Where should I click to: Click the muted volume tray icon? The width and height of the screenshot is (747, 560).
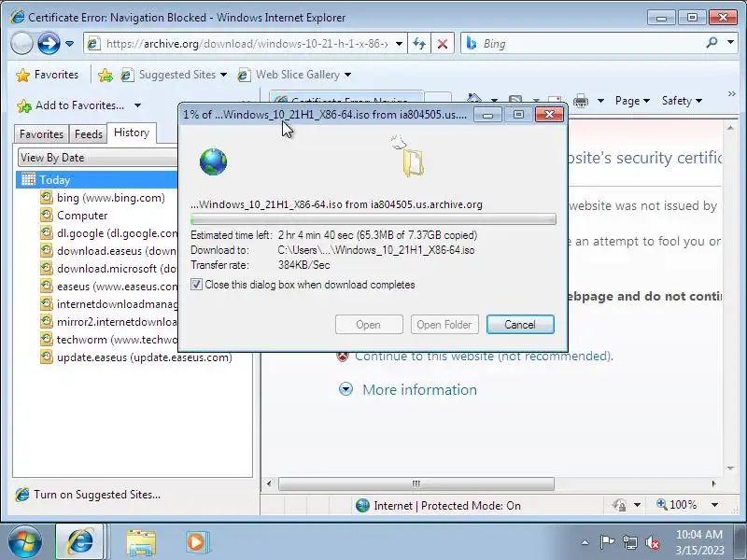(x=652, y=542)
